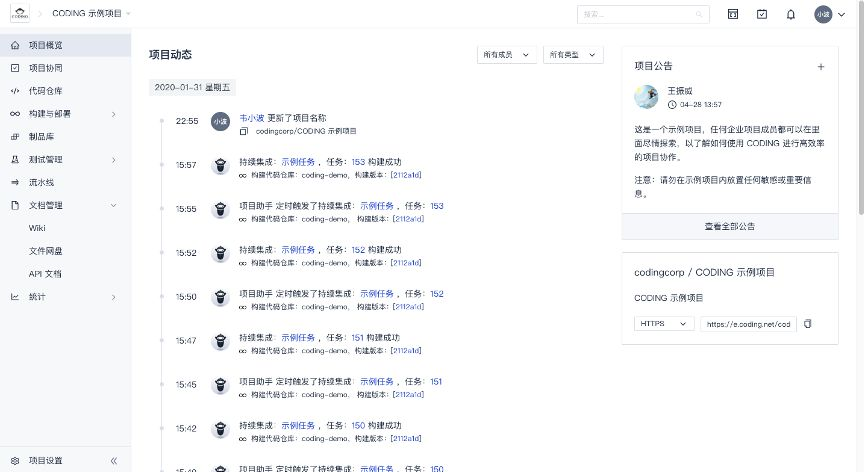864x472 pixels.
Task: Open the API 文档 submenu item
Action: tap(45, 274)
